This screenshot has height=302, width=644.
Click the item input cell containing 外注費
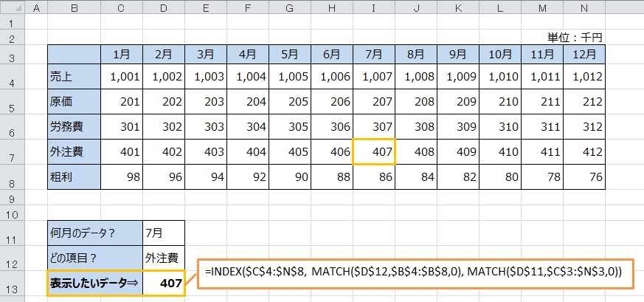coord(164,258)
